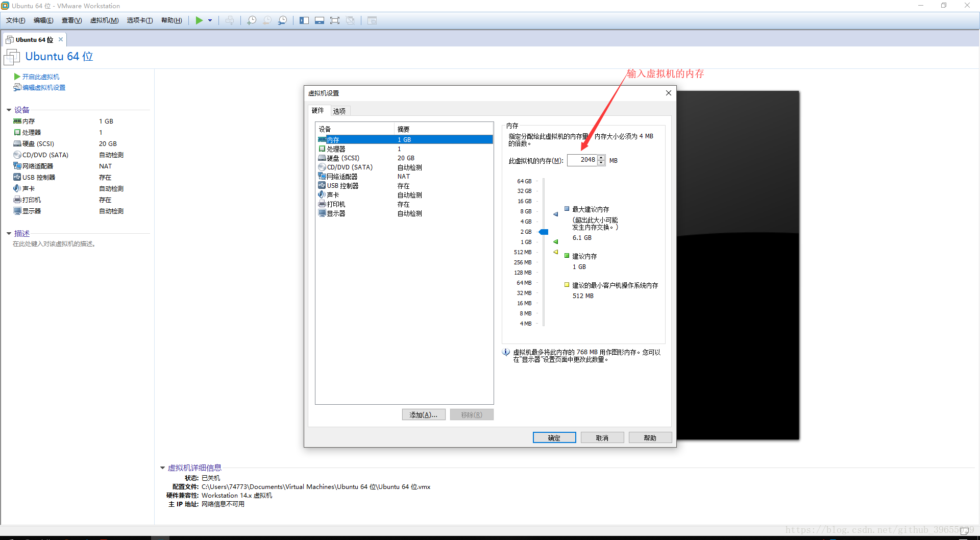Click the green power-on play icon in toolbar
Screen dimensions: 980x540
tap(199, 20)
